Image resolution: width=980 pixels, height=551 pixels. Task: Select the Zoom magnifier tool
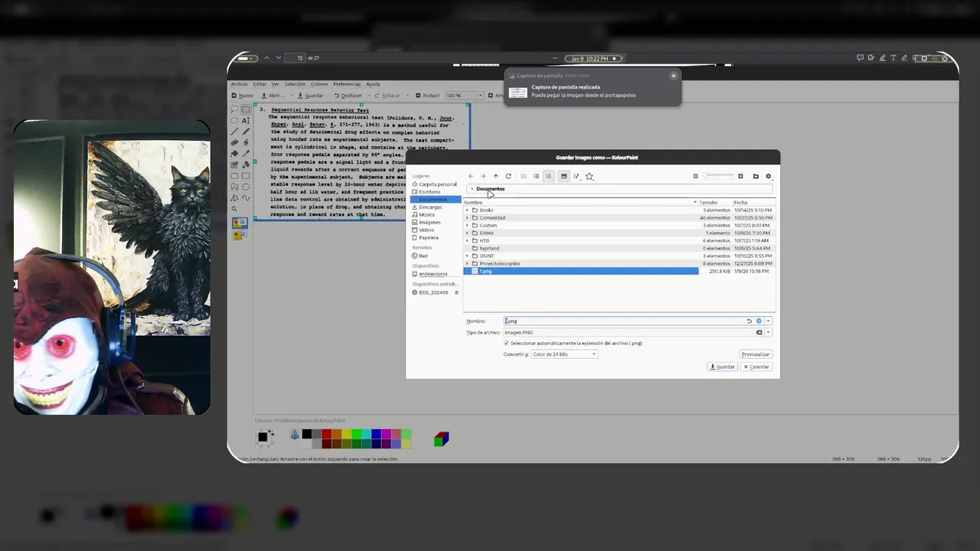pyautogui.click(x=234, y=209)
